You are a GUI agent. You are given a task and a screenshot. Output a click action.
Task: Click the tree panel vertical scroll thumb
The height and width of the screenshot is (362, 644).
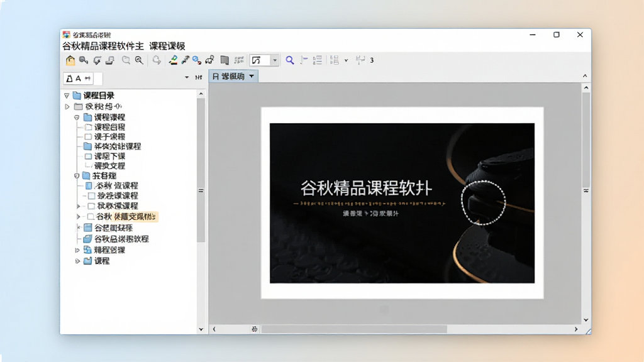point(201,170)
